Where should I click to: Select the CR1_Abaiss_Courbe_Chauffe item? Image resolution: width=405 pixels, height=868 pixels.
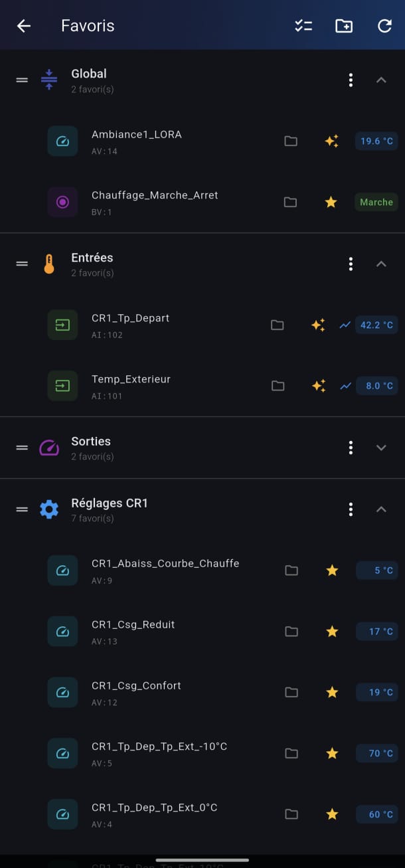coord(165,570)
